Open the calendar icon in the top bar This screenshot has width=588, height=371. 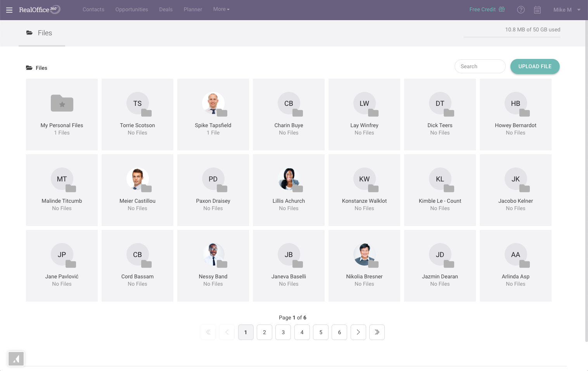[x=537, y=10]
